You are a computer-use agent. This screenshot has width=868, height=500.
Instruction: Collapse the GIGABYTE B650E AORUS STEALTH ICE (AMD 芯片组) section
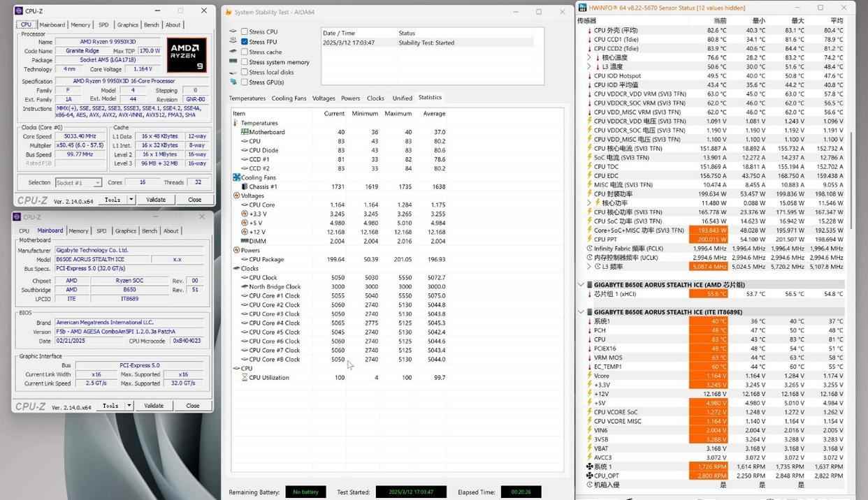[581, 285]
